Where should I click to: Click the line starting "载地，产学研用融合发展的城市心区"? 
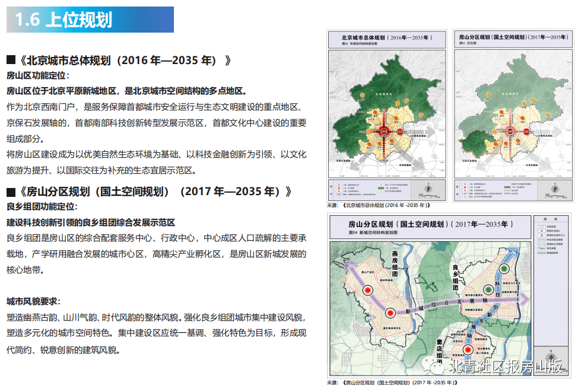pos(156,254)
